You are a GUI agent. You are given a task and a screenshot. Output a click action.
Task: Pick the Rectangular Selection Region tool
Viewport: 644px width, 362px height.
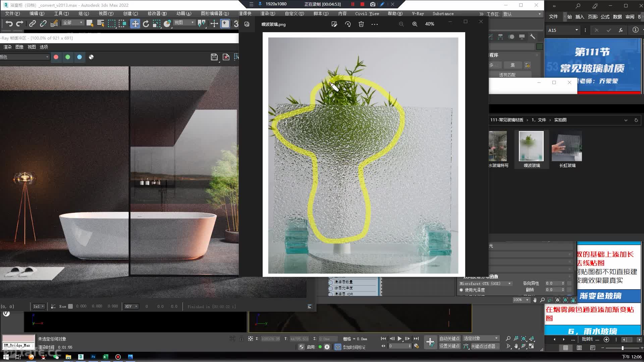(x=111, y=23)
